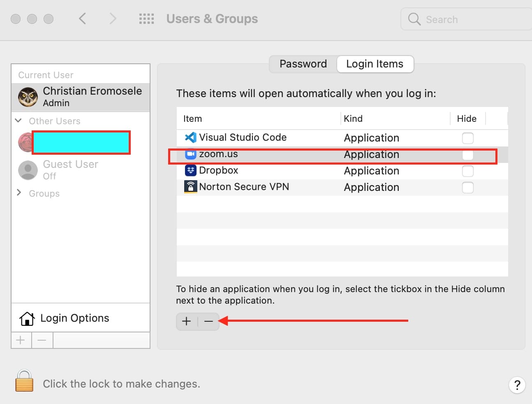
Task: Enable Hide checkbox for Dropbox
Action: (x=467, y=171)
